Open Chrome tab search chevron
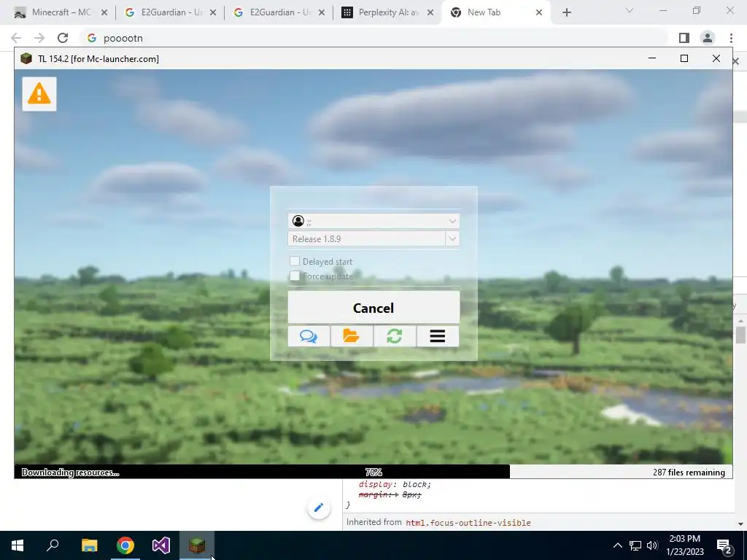Screen dimensions: 747x560 (630, 10)
